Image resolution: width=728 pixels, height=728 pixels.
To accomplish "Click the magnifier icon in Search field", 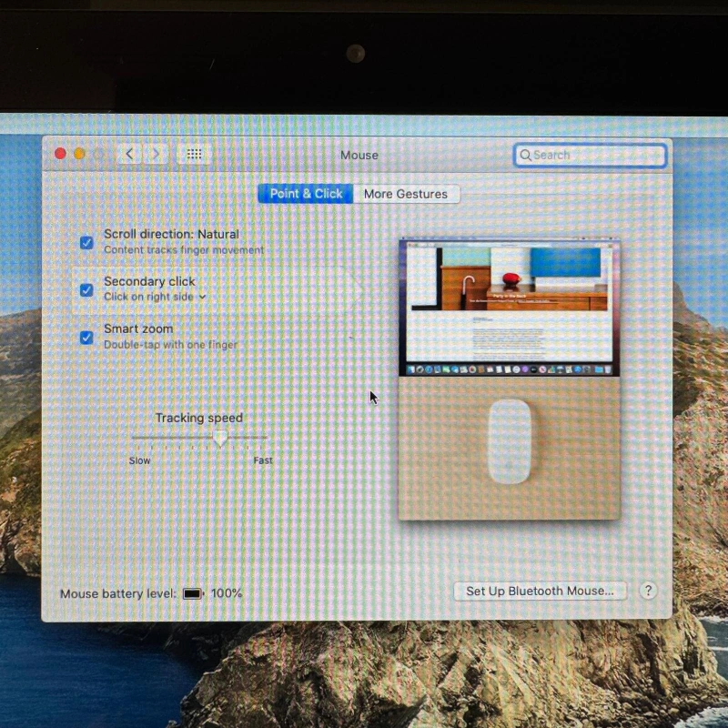I will 525,155.
